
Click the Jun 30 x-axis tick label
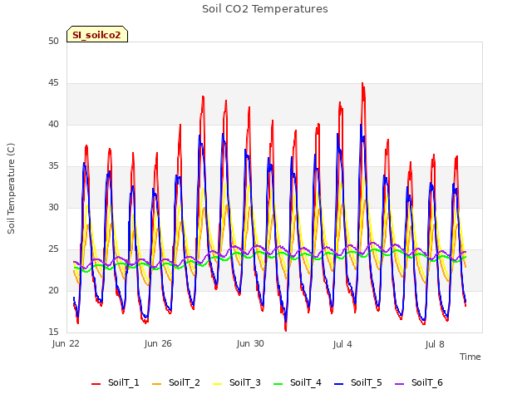tap(250, 343)
